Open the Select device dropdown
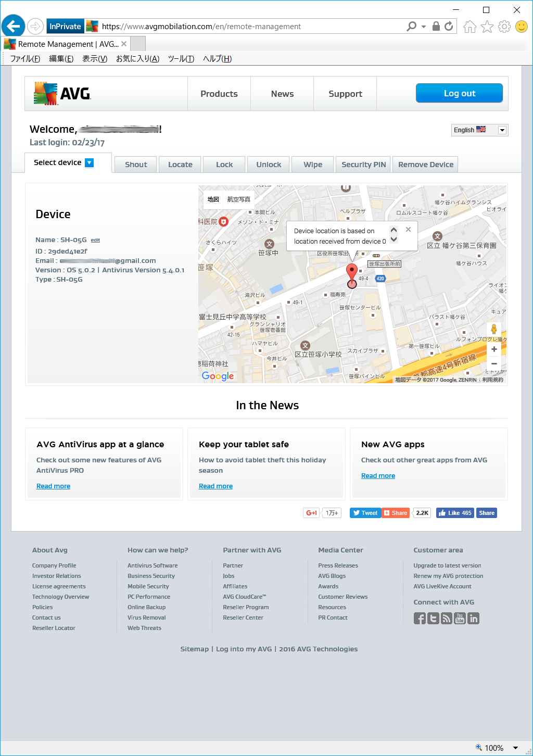 pyautogui.click(x=68, y=162)
